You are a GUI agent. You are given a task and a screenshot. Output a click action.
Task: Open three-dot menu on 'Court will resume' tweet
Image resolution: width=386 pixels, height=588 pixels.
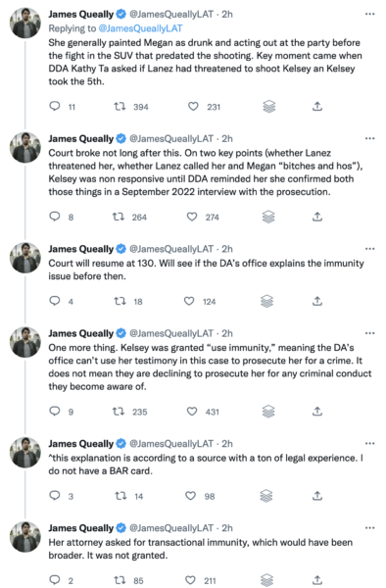click(370, 249)
